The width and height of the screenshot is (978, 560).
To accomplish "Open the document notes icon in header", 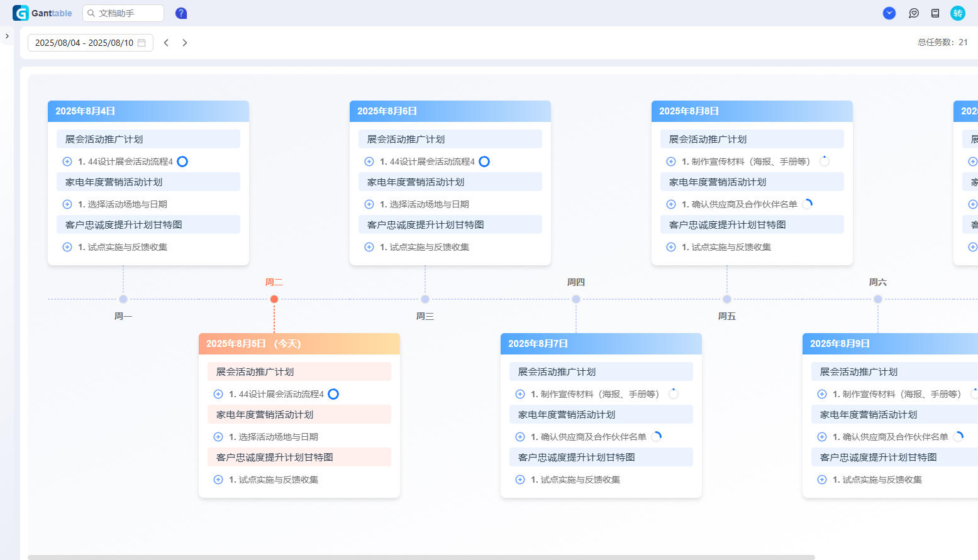I will (935, 13).
